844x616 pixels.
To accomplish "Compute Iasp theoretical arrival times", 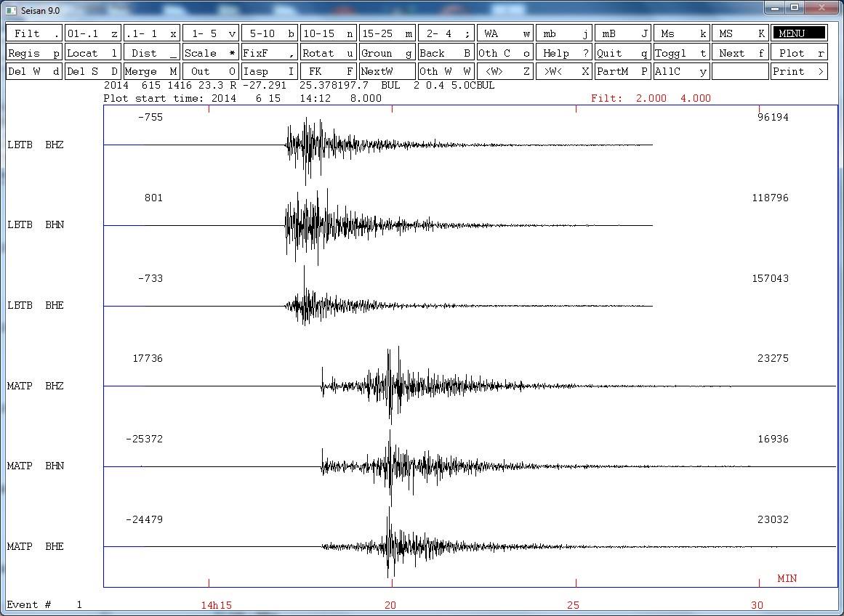I will (268, 70).
